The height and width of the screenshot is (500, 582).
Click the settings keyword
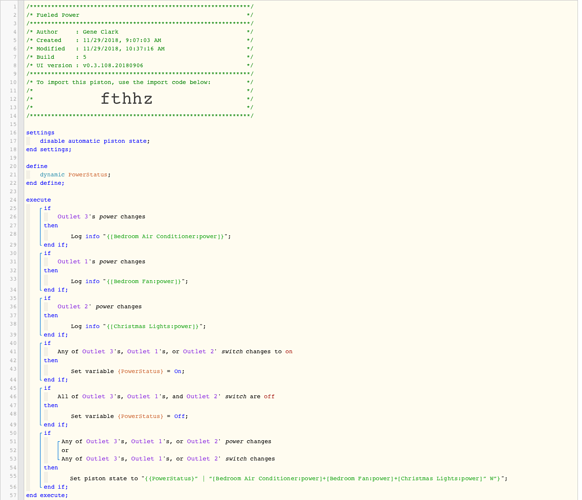[40, 133]
